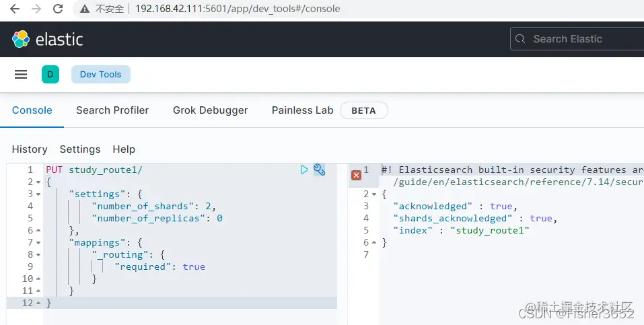Run the request with play icon
The height and width of the screenshot is (325, 644).
pos(304,170)
